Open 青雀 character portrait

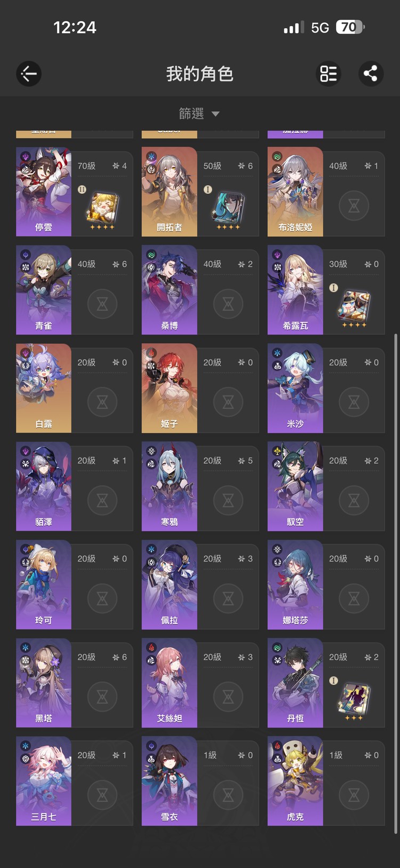point(44,290)
